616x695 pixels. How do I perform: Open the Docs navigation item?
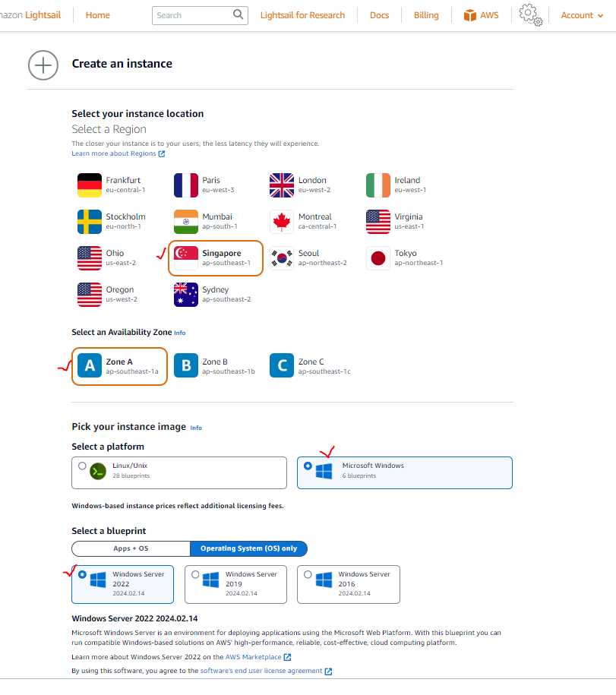pos(379,15)
